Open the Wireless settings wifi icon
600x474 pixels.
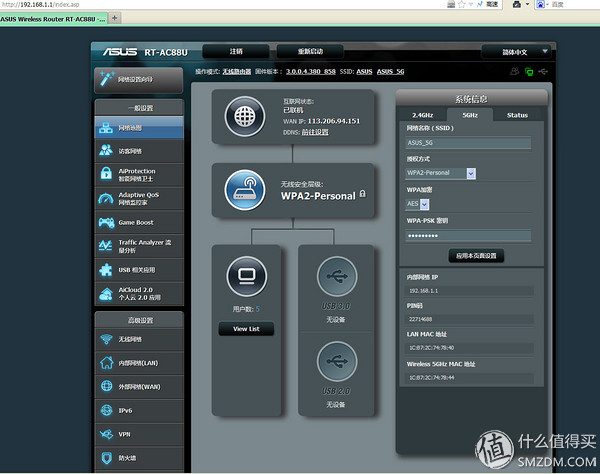pyautogui.click(x=106, y=339)
